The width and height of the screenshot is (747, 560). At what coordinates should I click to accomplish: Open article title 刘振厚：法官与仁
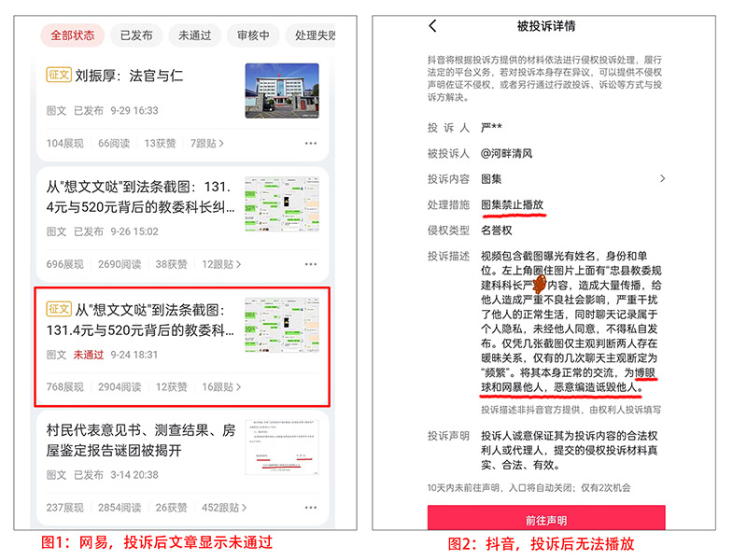[x=129, y=76]
